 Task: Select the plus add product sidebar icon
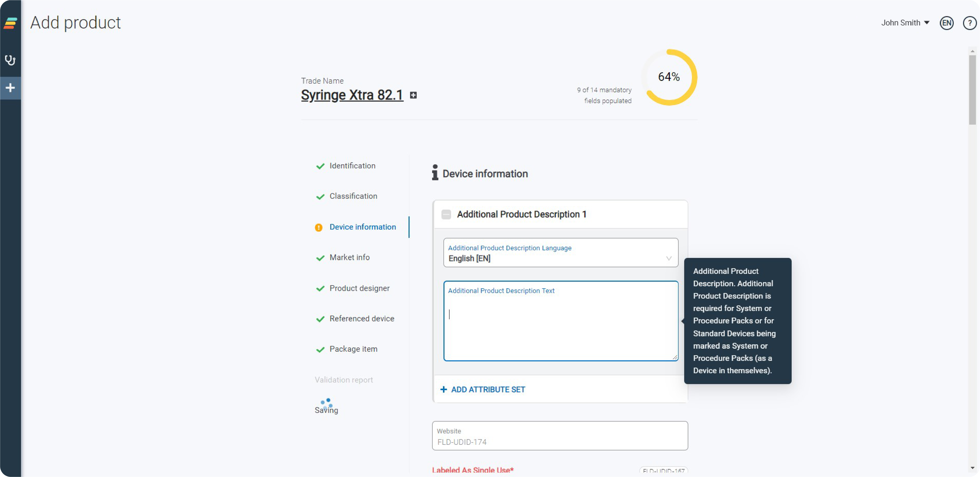point(10,88)
